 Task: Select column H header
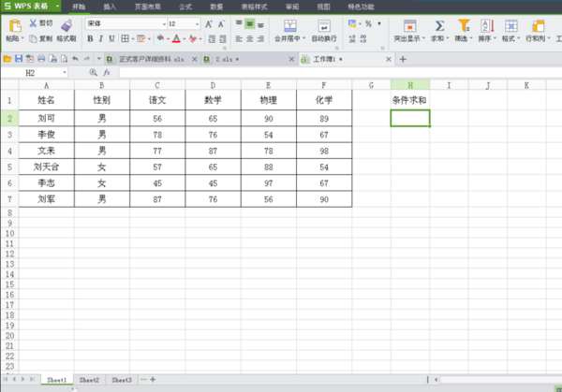point(410,85)
